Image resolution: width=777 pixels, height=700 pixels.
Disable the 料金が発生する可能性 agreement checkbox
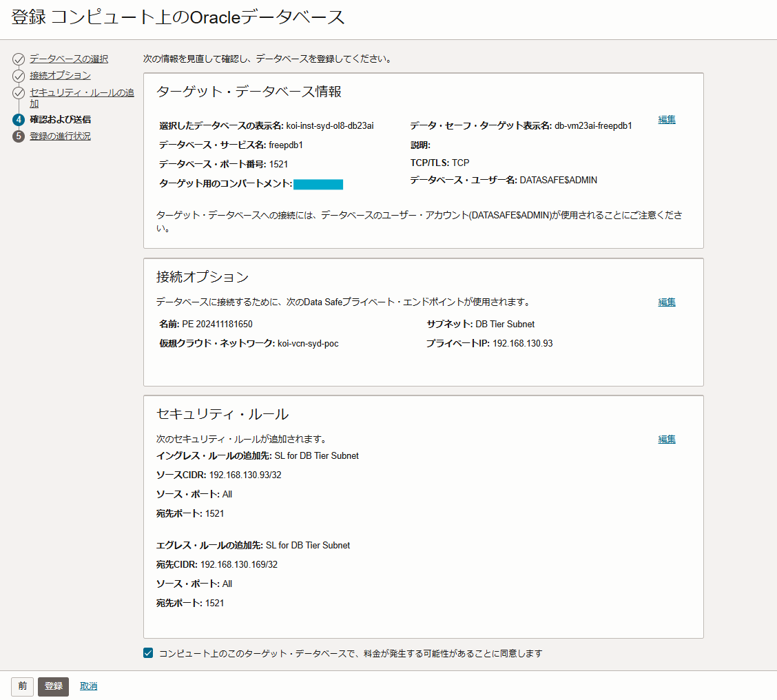click(x=147, y=652)
